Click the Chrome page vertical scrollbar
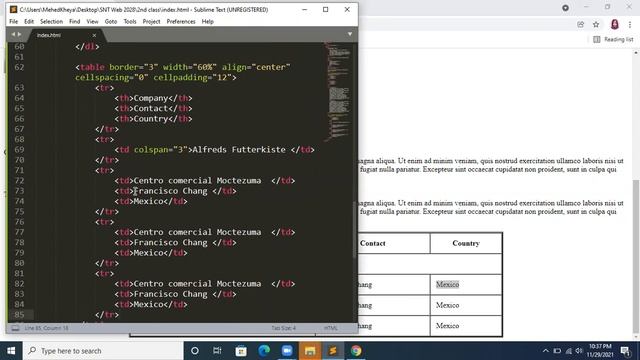Screen dimensions: 640x360 636,253
